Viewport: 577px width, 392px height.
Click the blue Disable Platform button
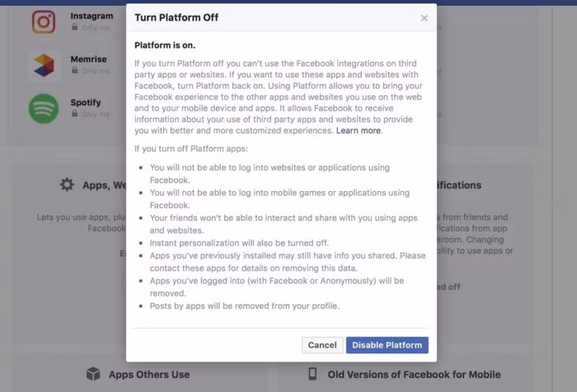point(387,345)
